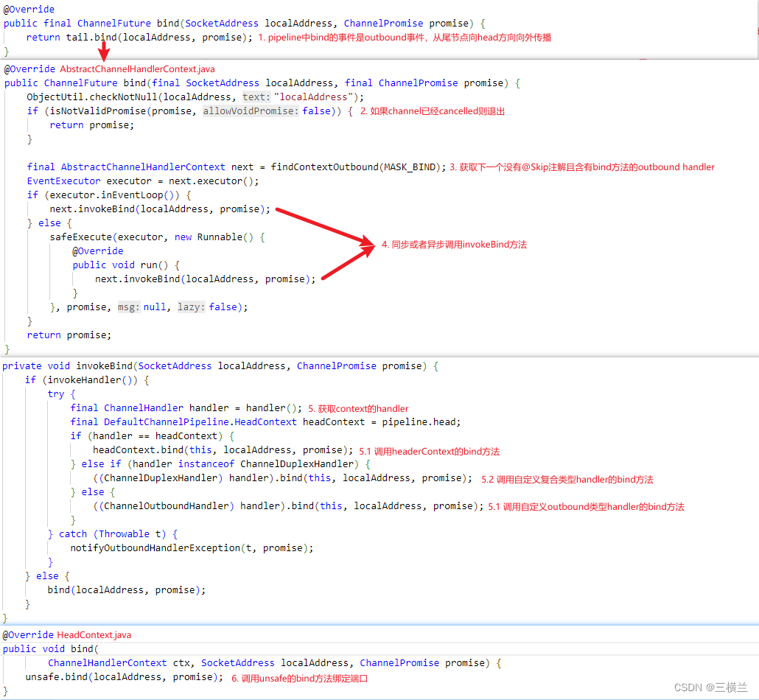This screenshot has width=759, height=700.
Task: Click annotation 4 about calling invokeBind
Action: pos(454,245)
